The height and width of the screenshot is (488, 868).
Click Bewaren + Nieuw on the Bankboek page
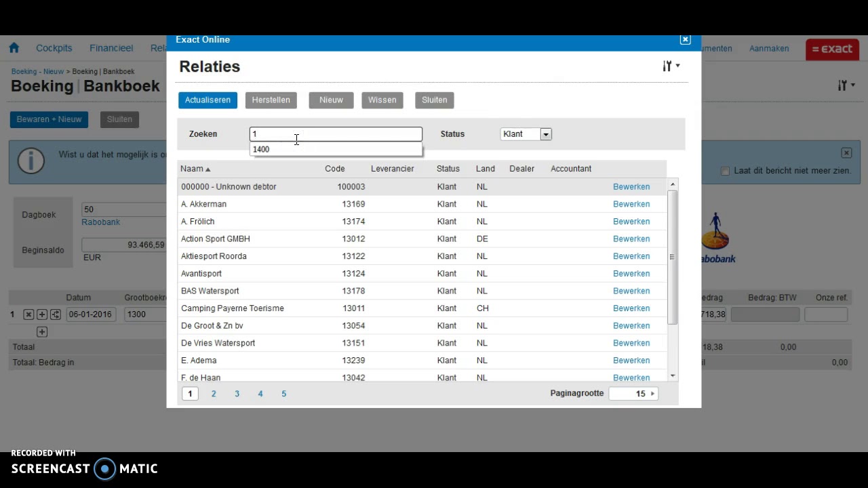coord(49,119)
